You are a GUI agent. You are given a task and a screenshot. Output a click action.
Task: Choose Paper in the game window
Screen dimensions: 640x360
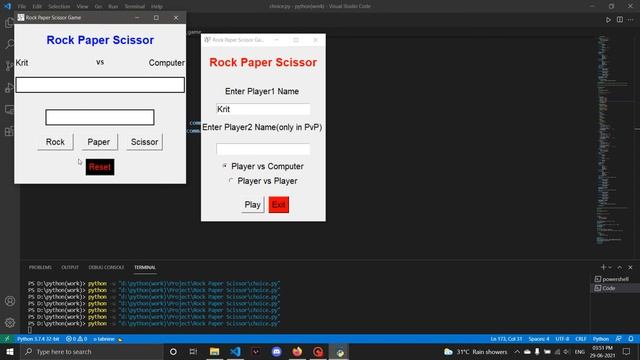[99, 142]
